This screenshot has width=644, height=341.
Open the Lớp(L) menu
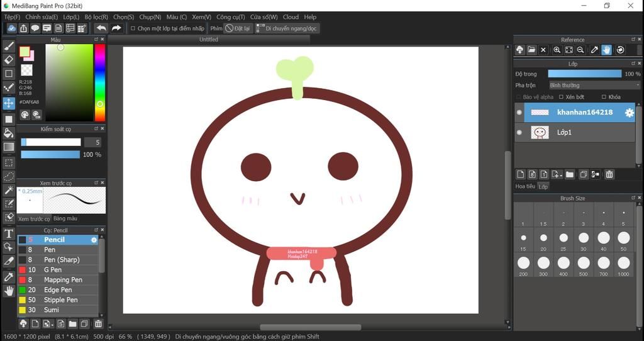click(x=71, y=17)
